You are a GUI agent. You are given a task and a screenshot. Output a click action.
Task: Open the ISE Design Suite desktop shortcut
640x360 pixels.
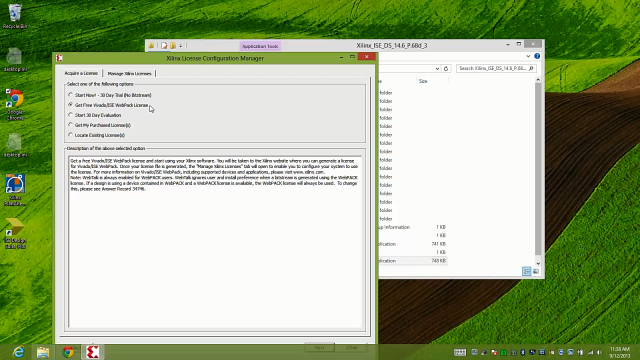15,233
